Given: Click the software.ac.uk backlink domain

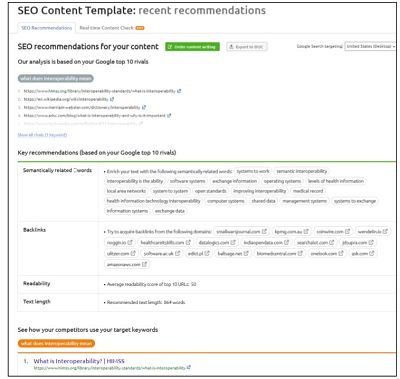Looking at the screenshot, I should pyautogui.click(x=159, y=254).
